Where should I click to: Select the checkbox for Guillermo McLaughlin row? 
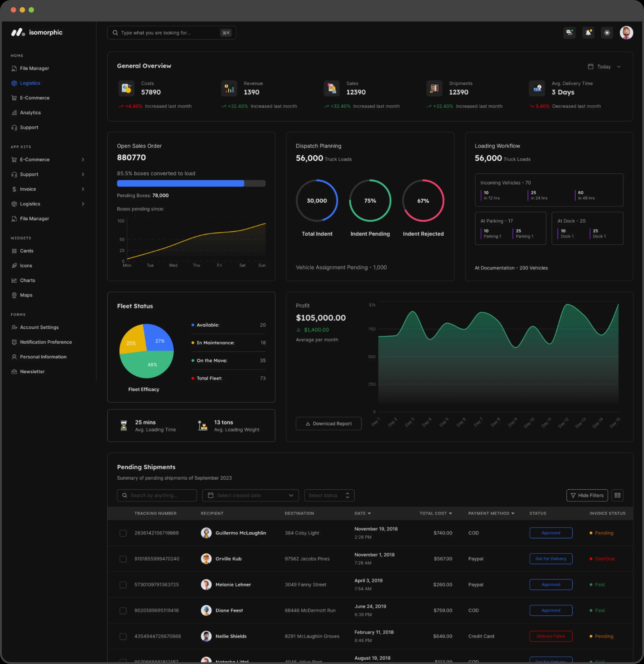[x=123, y=533]
